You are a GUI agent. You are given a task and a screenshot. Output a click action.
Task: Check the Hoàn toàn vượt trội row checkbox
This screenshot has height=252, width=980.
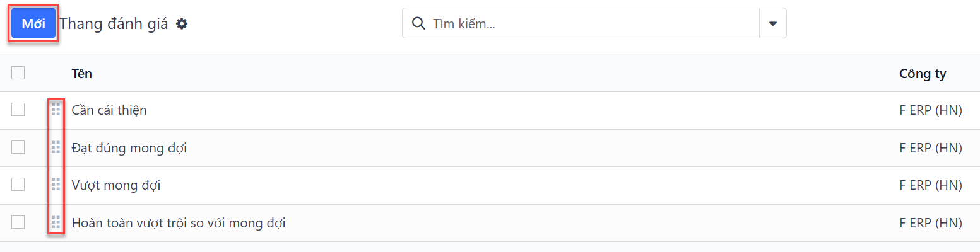[18, 222]
